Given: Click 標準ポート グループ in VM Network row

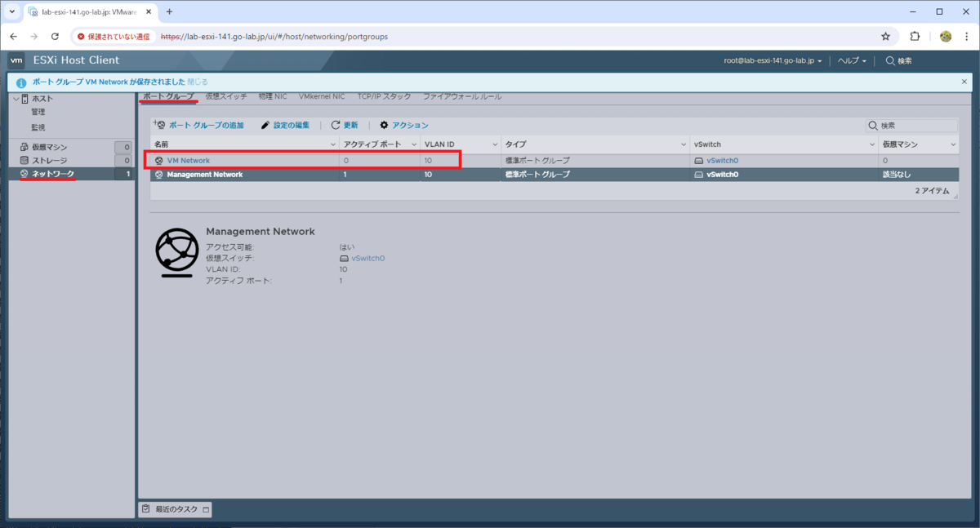Looking at the screenshot, I should [x=537, y=161].
